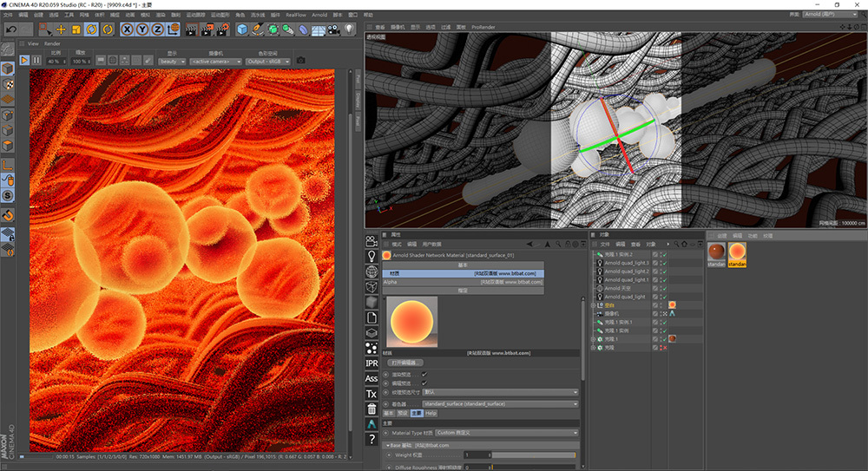Image resolution: width=868 pixels, height=471 pixels.
Task: Click the light bulb icon in top toolbar
Action: click(x=349, y=29)
